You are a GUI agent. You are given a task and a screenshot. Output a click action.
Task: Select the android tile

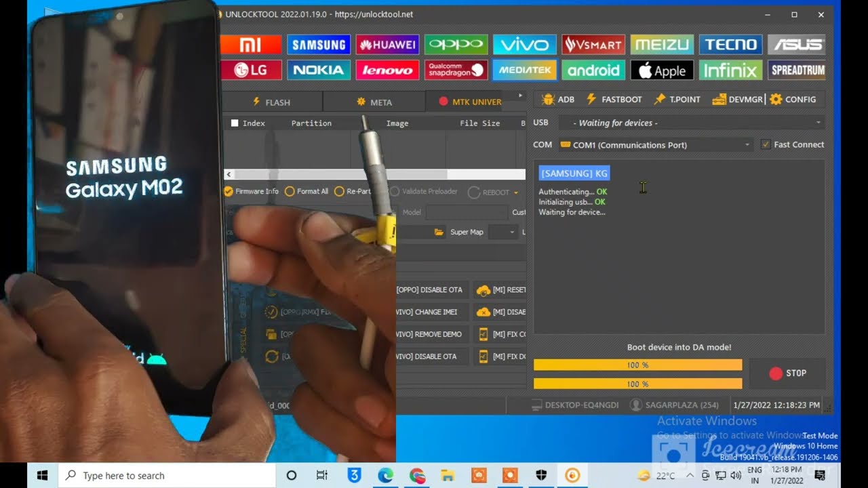click(x=593, y=70)
